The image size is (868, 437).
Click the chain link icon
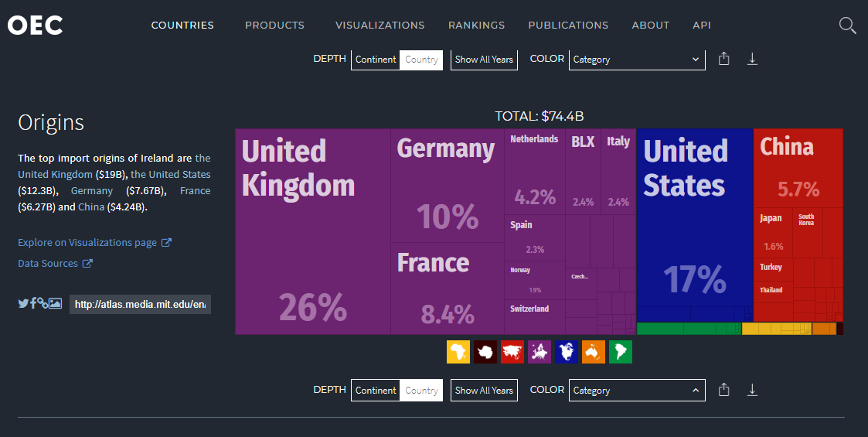coord(43,303)
